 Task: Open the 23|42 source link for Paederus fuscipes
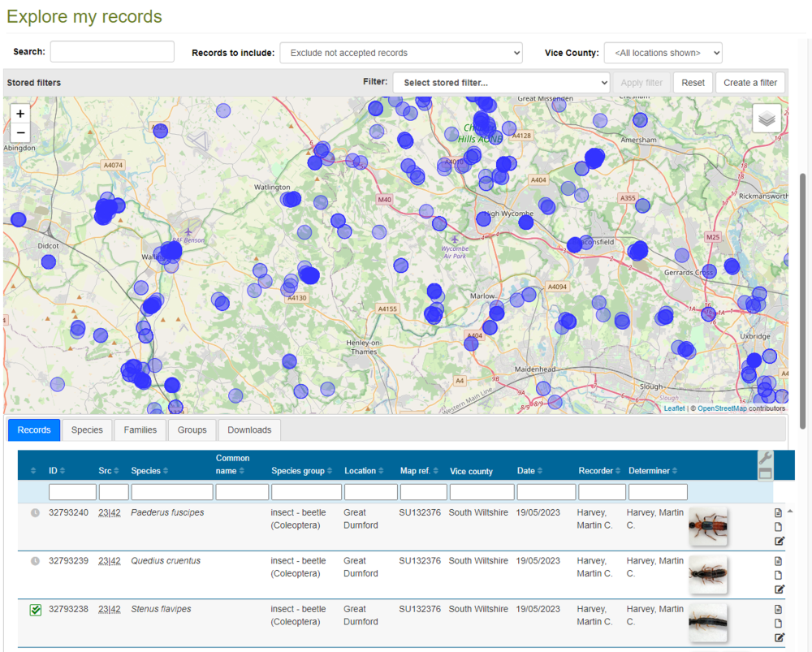coord(109,512)
